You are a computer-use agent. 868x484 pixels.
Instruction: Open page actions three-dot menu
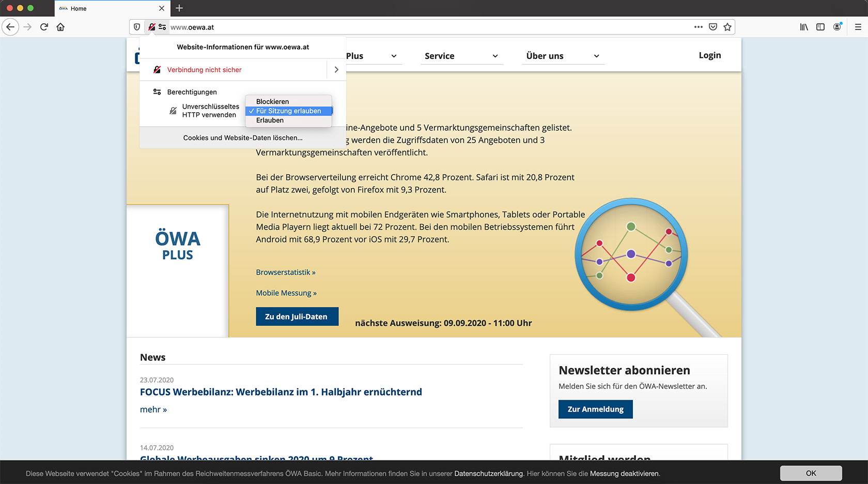point(699,27)
